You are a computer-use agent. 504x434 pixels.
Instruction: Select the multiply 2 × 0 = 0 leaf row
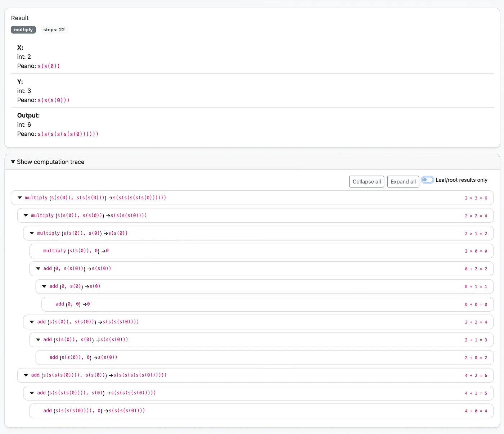pos(261,251)
